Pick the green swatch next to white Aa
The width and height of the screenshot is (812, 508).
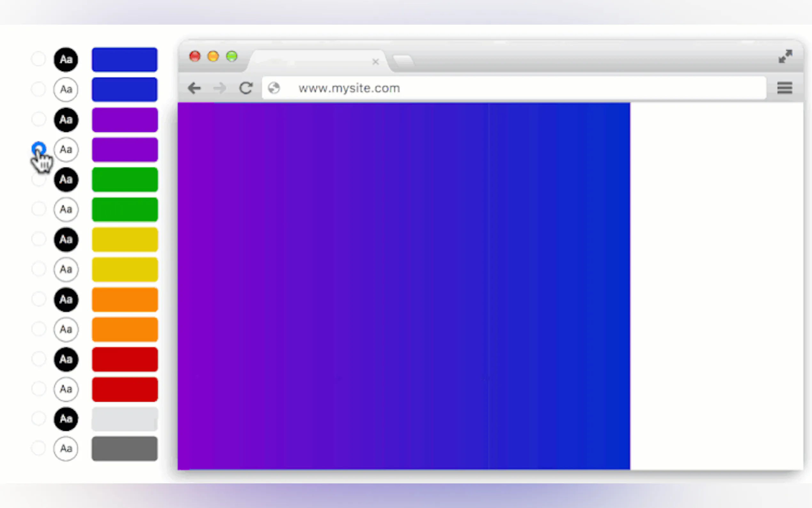[x=125, y=209]
